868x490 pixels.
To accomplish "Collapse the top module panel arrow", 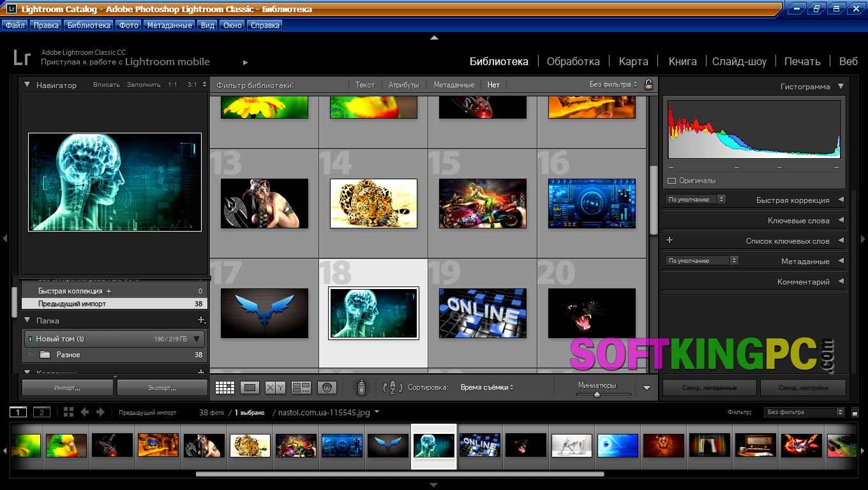I will tap(434, 38).
